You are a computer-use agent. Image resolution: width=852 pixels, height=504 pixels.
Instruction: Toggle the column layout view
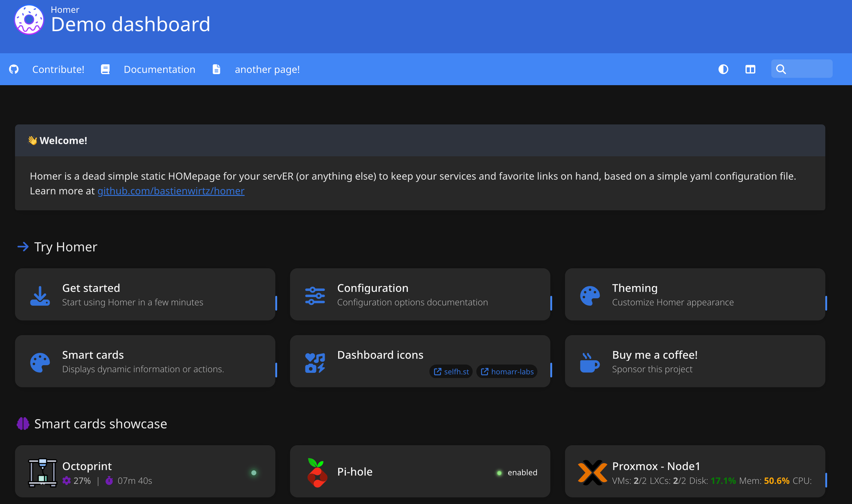[750, 69]
